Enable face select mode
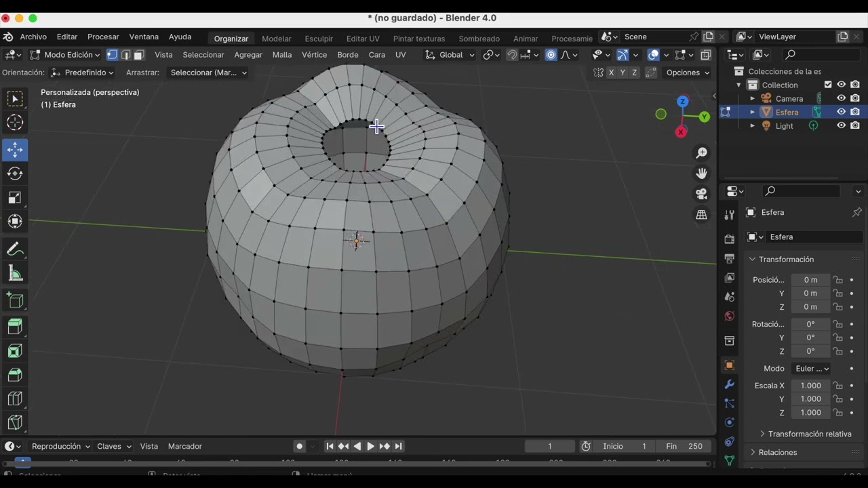This screenshot has height=488, width=868. click(x=139, y=55)
